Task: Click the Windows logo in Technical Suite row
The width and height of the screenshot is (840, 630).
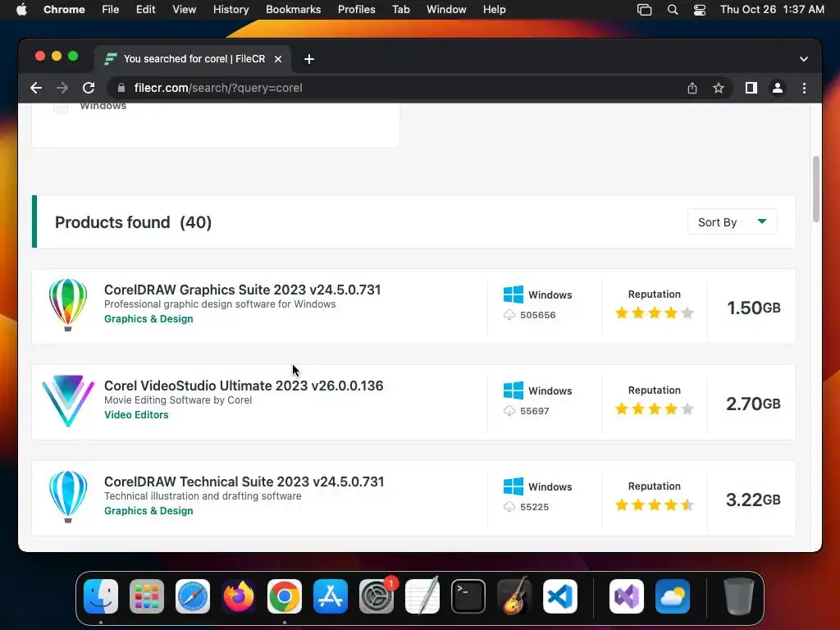Action: [x=514, y=486]
